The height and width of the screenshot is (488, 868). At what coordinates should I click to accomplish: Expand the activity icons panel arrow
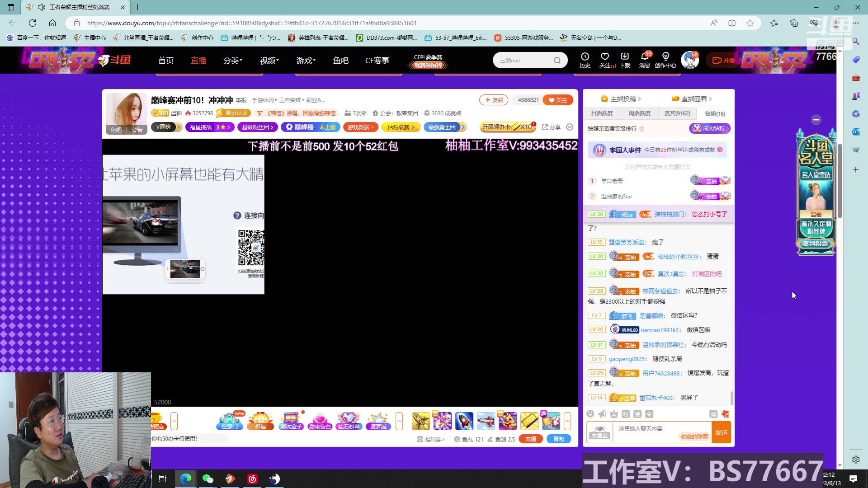coord(399,421)
